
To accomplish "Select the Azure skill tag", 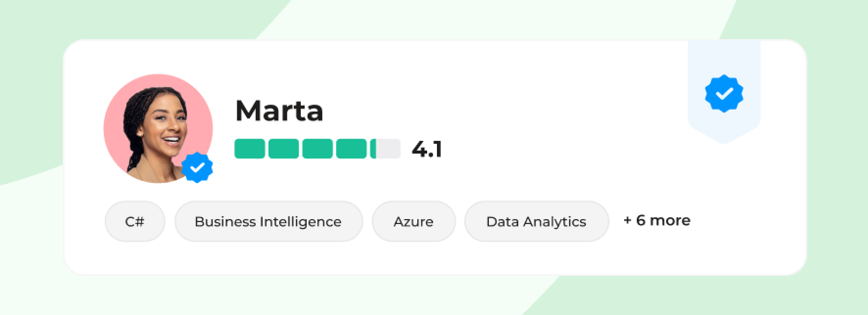I will (413, 222).
